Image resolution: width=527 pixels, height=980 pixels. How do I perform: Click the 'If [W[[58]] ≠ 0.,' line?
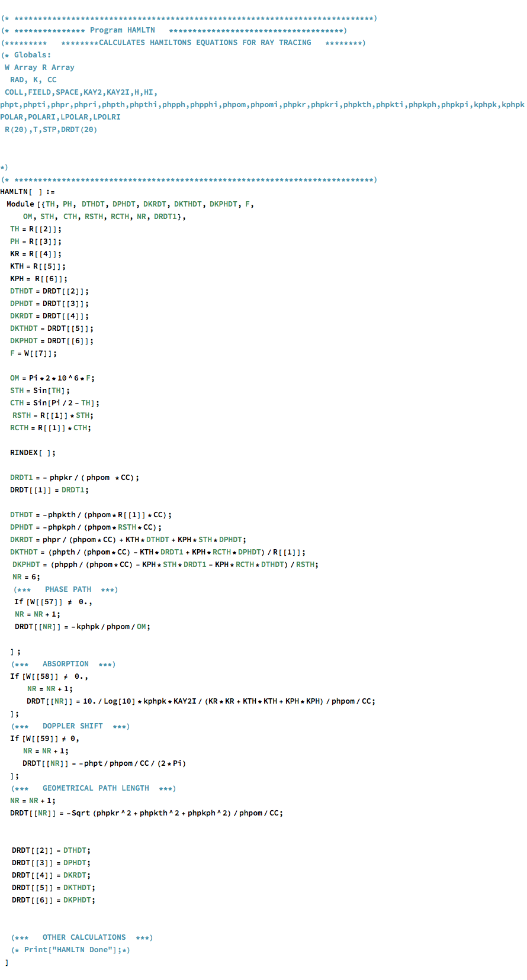pyautogui.click(x=49, y=676)
